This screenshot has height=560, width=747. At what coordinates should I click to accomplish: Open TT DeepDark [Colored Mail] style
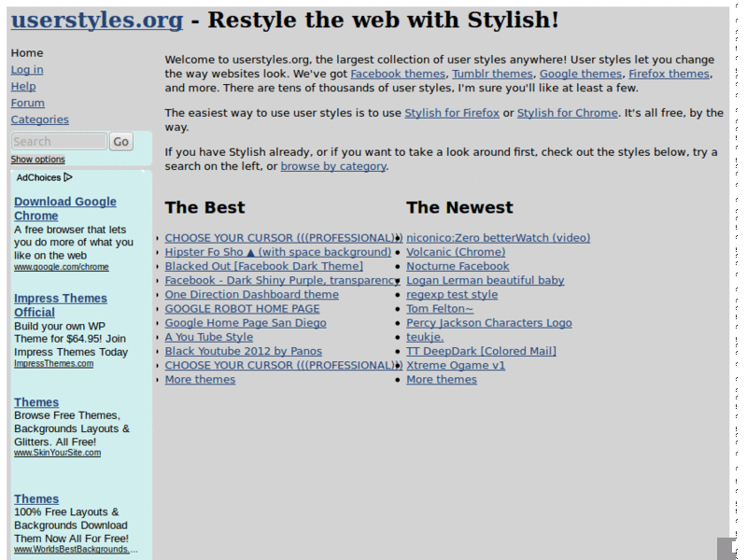[481, 352]
